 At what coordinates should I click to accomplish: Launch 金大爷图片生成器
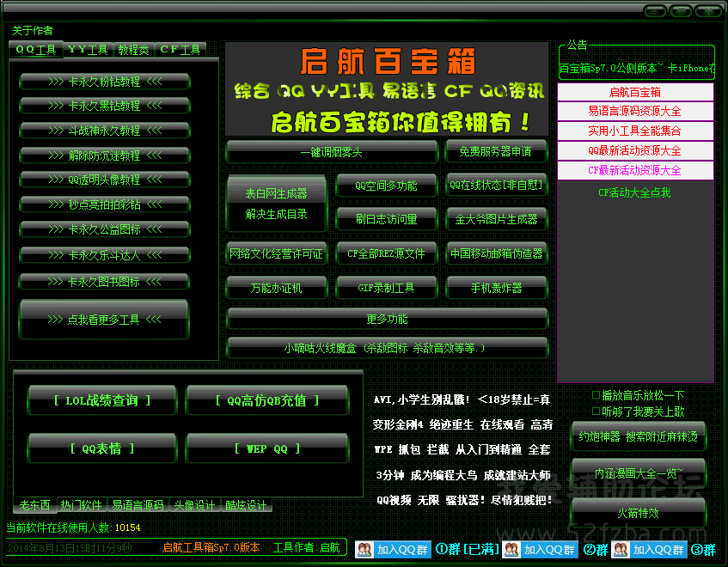[496, 219]
